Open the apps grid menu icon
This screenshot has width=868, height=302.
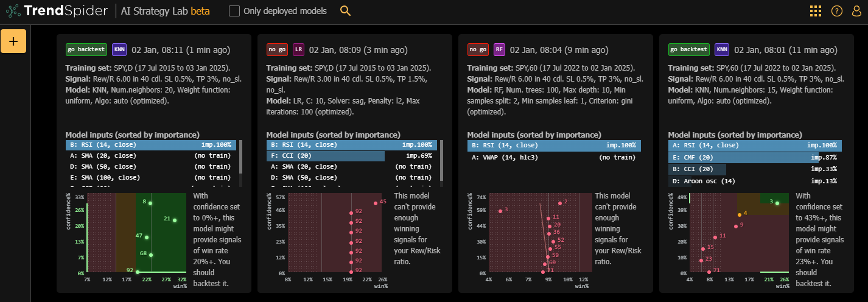816,11
